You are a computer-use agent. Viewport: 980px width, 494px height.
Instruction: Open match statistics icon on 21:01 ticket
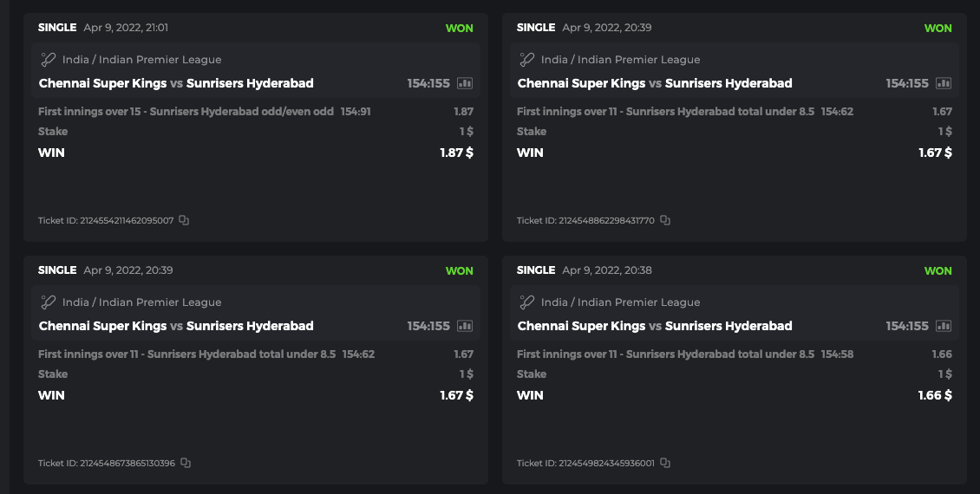click(465, 83)
